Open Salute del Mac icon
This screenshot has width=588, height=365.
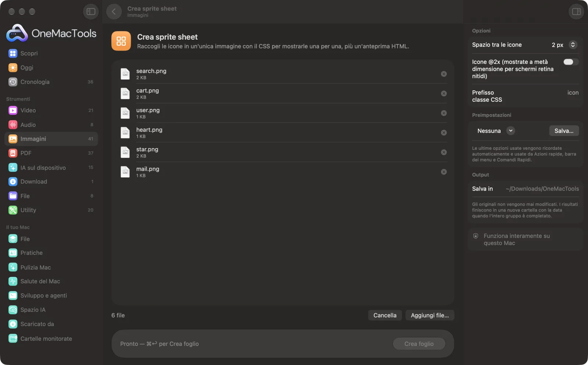13,281
